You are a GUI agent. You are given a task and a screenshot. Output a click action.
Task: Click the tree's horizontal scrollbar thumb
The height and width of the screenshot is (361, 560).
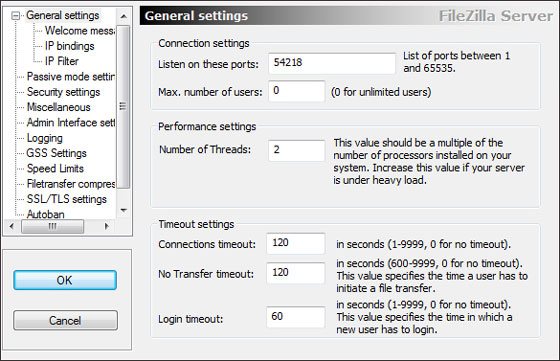click(x=52, y=226)
